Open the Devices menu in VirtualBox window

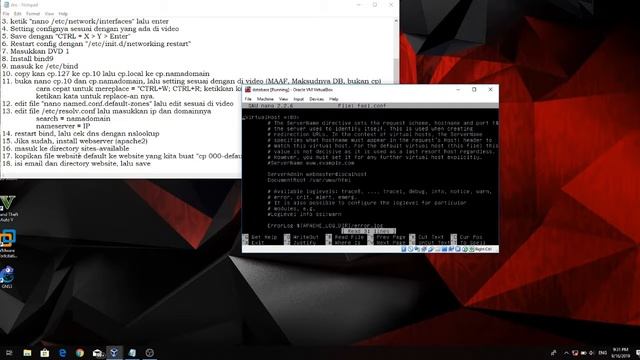[x=316, y=99]
